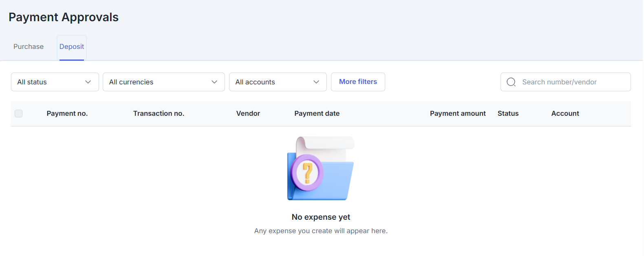Click the Payment Approvals page title
Image resolution: width=644 pixels, height=256 pixels.
(64, 17)
